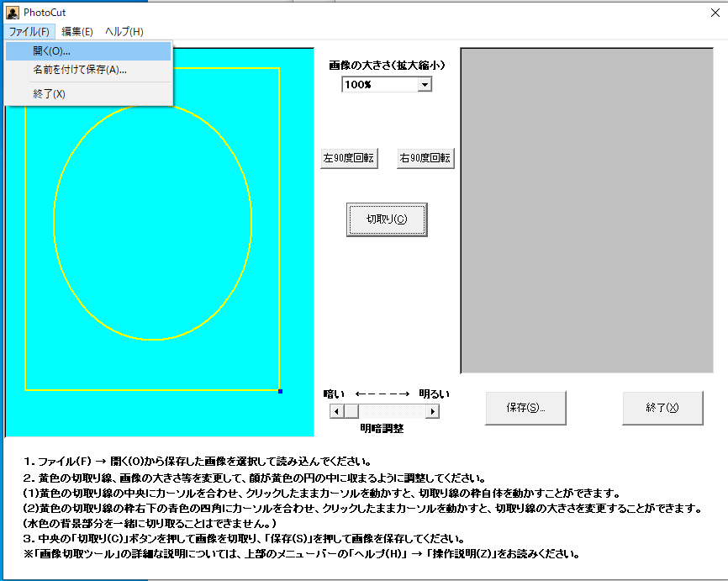This screenshot has width=728, height=581.
Task: Click the 100% image size combo box field
Action: 379,84
